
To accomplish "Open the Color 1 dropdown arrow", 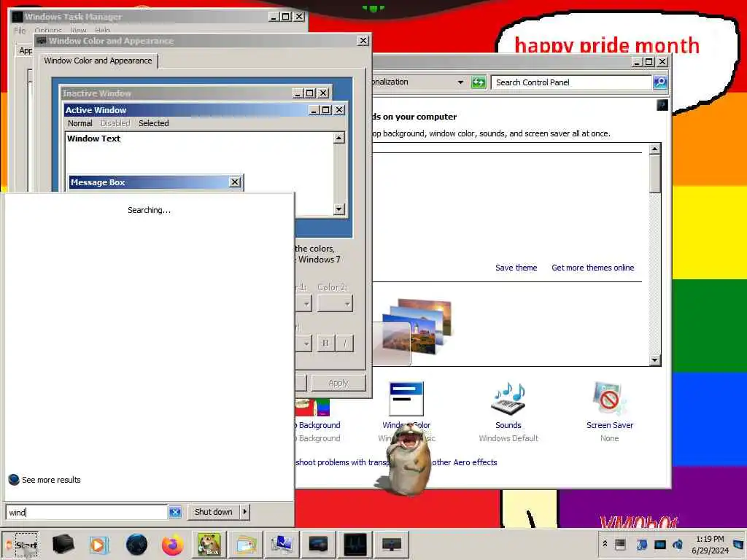I will [x=306, y=303].
